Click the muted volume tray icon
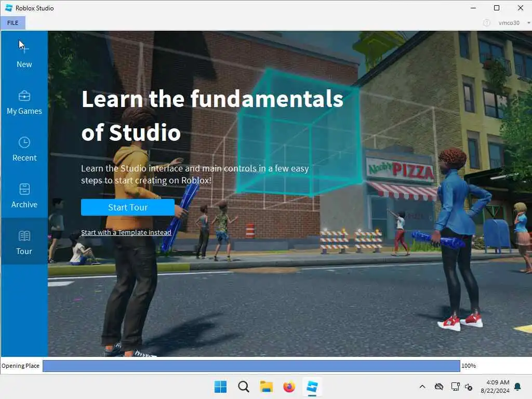 click(x=469, y=387)
